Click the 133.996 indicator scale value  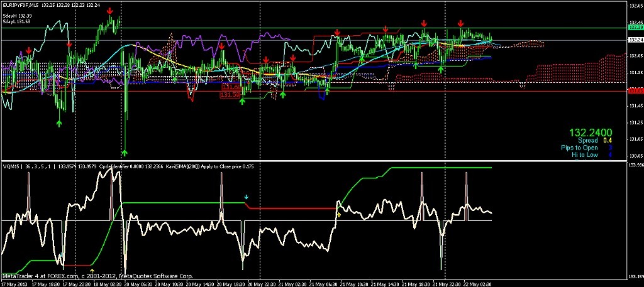coord(635,165)
